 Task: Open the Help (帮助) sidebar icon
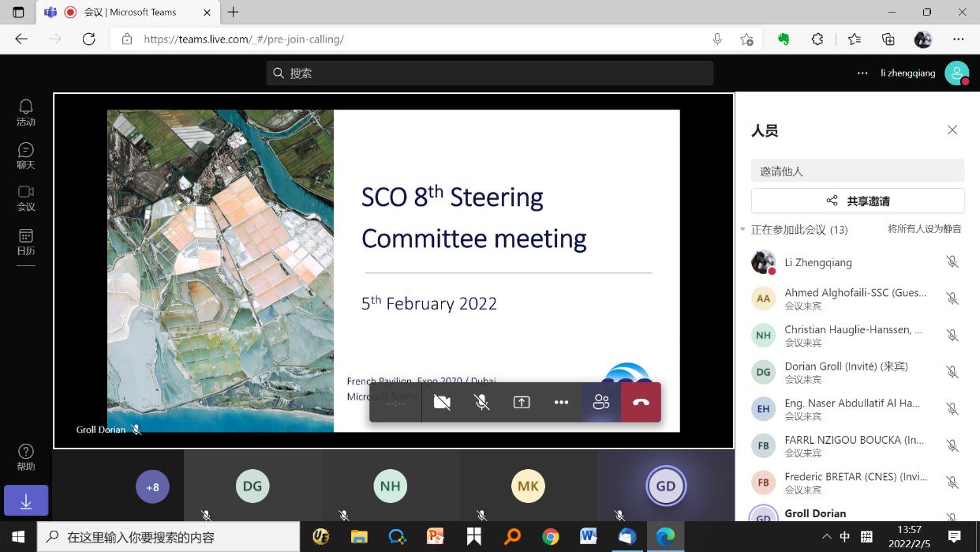coord(26,457)
